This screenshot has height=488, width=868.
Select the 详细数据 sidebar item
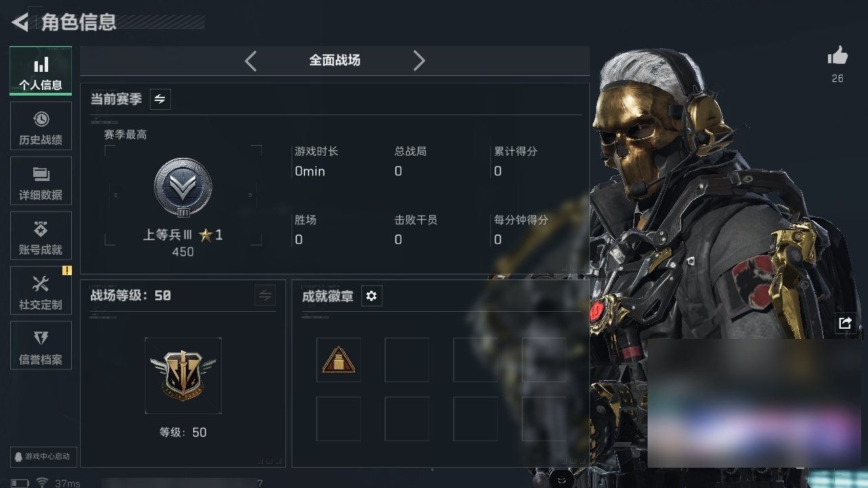(x=41, y=181)
